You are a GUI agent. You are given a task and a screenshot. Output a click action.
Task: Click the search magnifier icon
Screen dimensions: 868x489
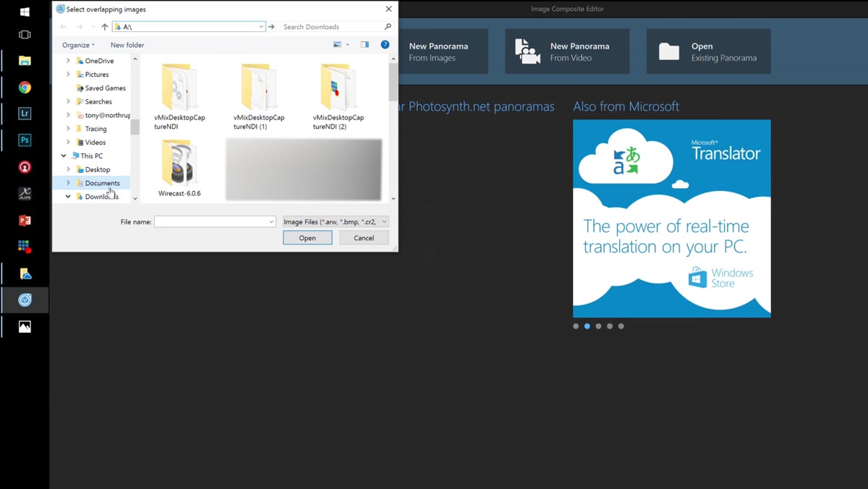[388, 27]
